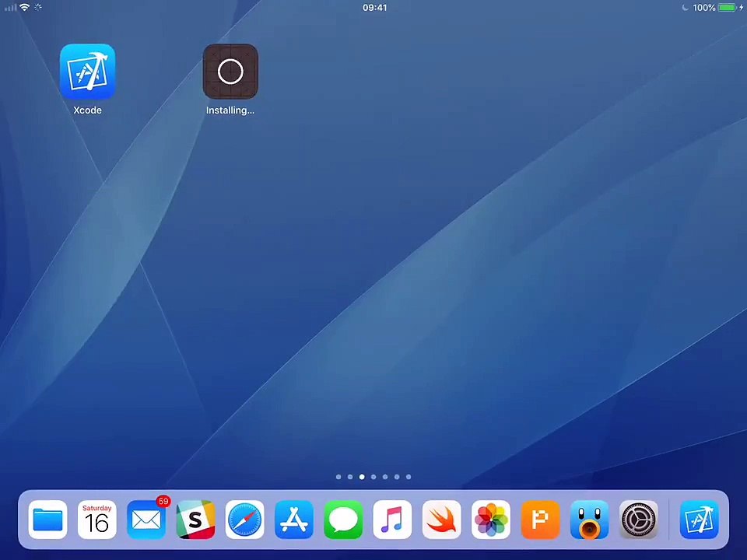The image size is (747, 560).
Task: Open Swift Playgrounds in dock
Action: tap(442, 520)
